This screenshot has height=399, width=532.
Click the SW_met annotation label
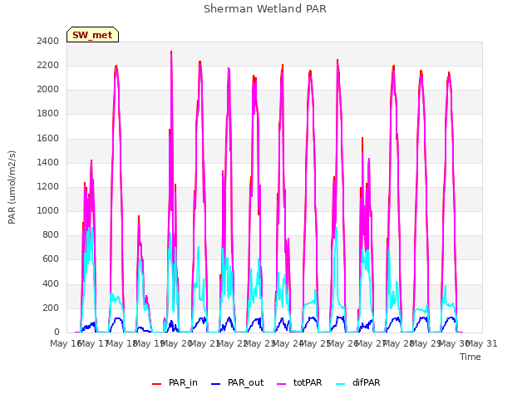pos(92,35)
